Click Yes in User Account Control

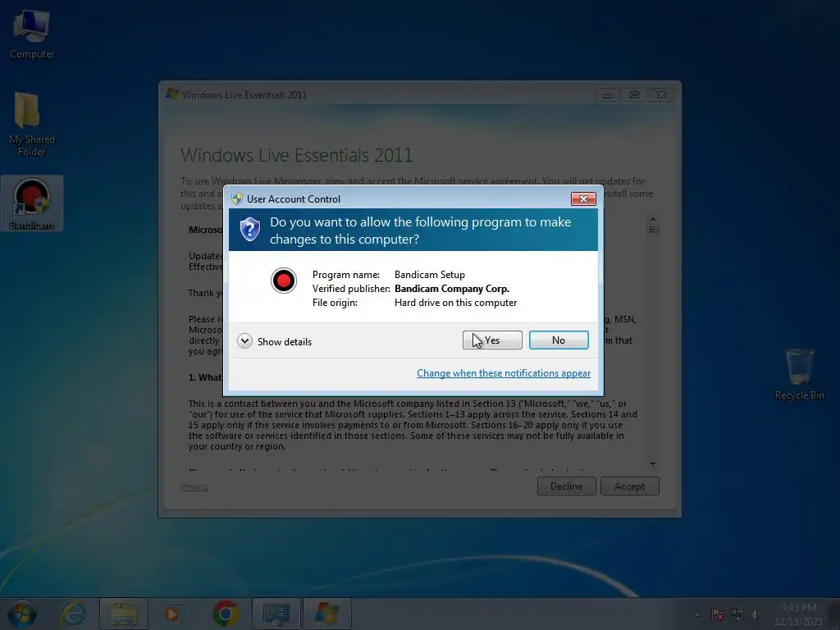click(492, 340)
